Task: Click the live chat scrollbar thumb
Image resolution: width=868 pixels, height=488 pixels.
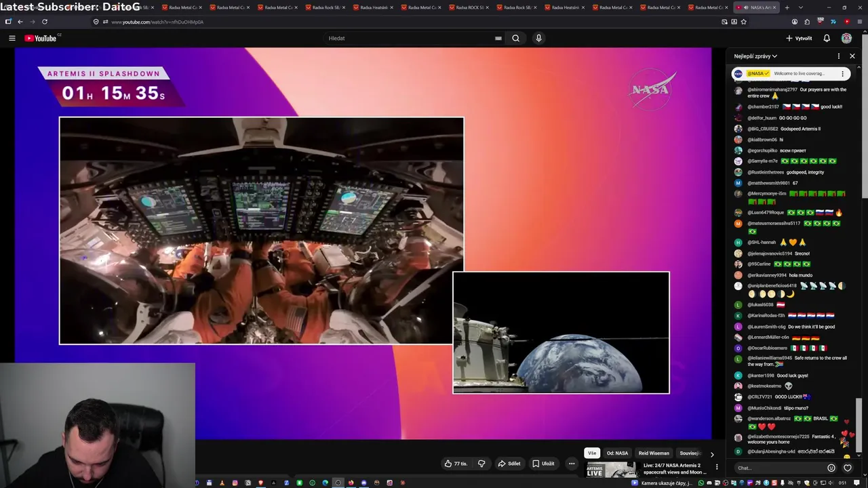Action: click(858, 424)
